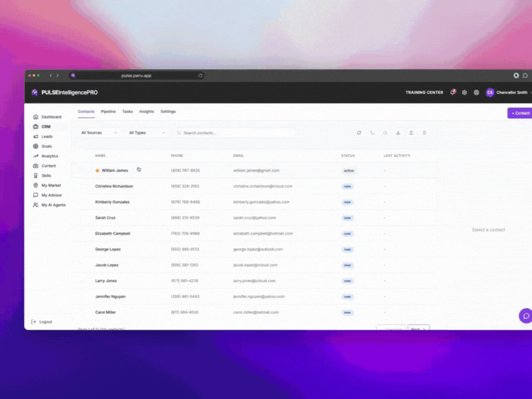Click the delete trash icon above the table
The width and height of the screenshot is (532, 399).
coord(424,133)
